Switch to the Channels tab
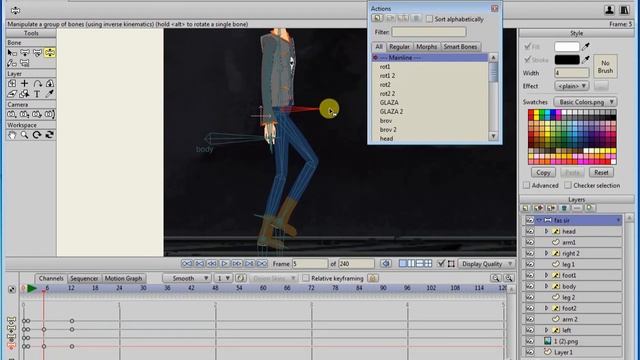 (x=51, y=278)
